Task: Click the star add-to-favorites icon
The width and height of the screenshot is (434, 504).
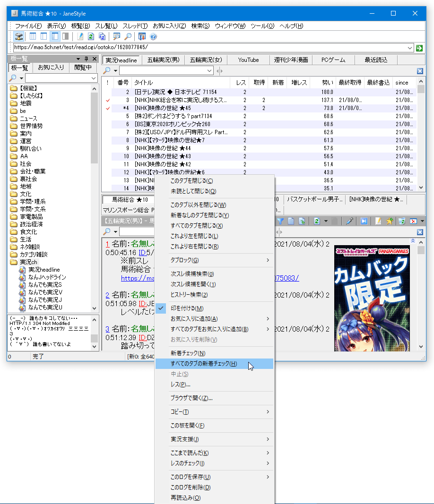Action: coord(390,221)
